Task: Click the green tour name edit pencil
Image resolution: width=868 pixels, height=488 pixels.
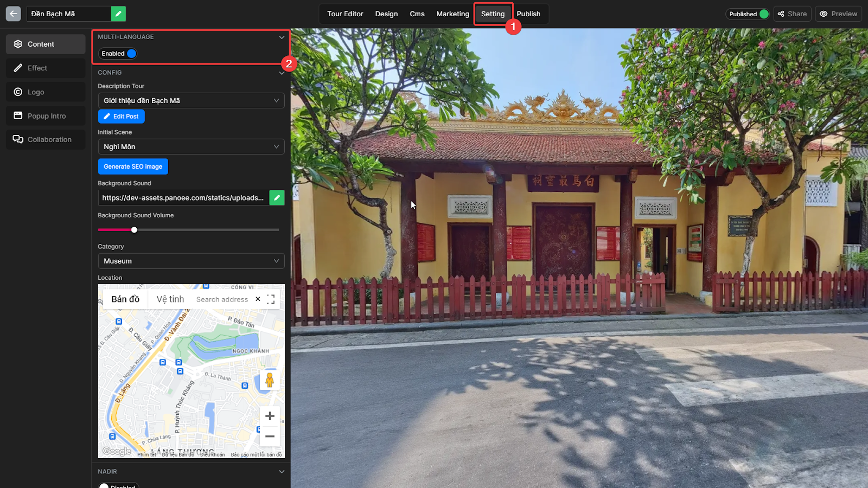Action: pos(118,14)
